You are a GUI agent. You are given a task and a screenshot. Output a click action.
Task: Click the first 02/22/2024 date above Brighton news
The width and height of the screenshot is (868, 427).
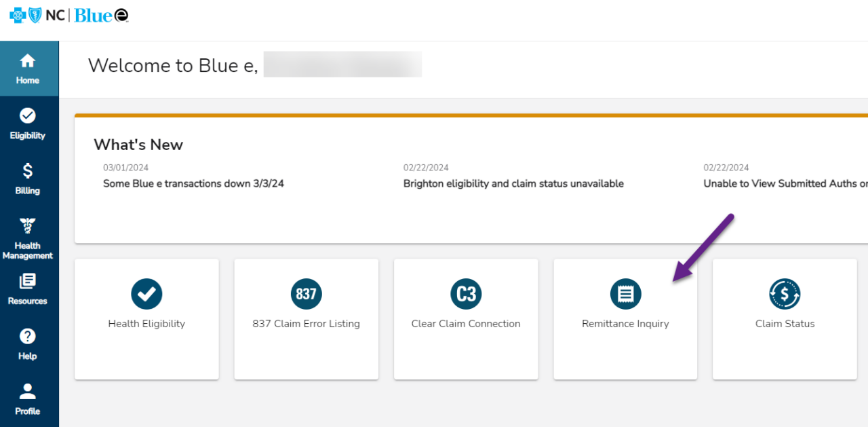click(426, 168)
